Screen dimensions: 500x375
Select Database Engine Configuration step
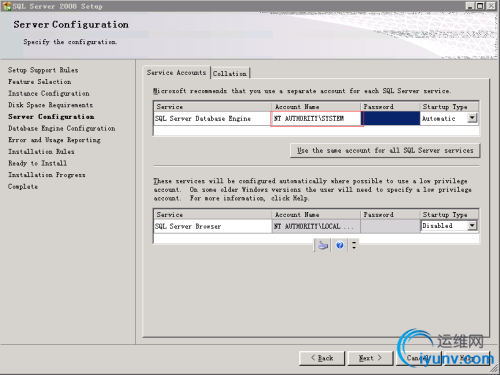pyautogui.click(x=62, y=128)
